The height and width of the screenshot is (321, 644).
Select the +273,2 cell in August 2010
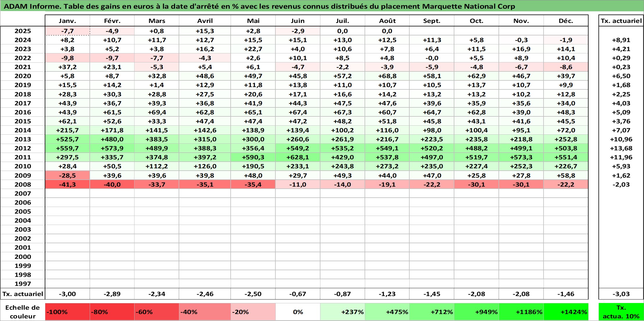(x=387, y=166)
